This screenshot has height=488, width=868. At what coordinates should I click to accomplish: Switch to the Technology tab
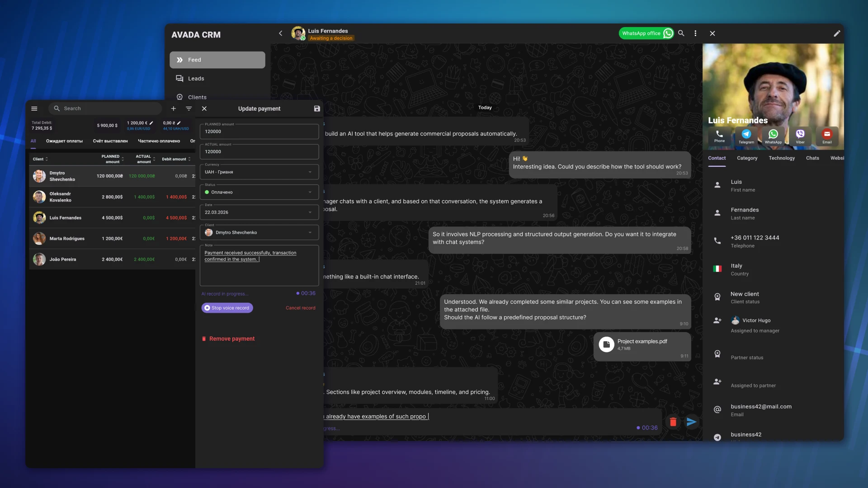781,158
